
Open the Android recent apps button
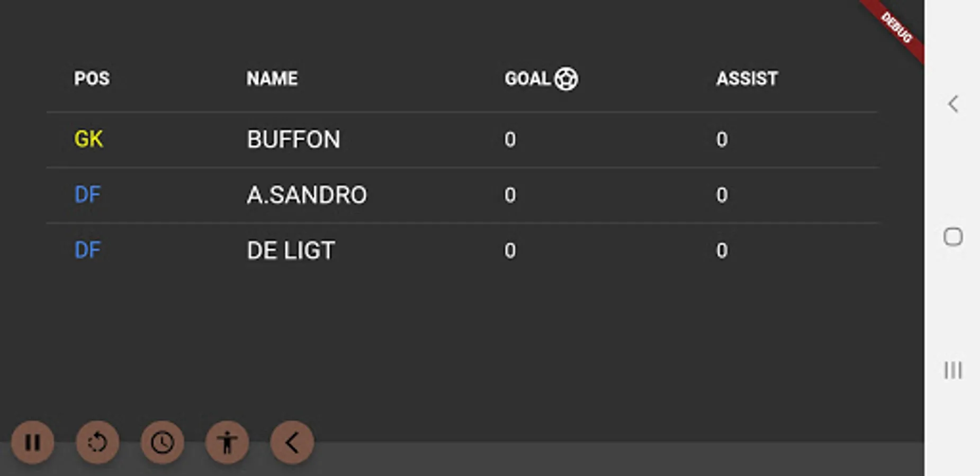coord(953,370)
